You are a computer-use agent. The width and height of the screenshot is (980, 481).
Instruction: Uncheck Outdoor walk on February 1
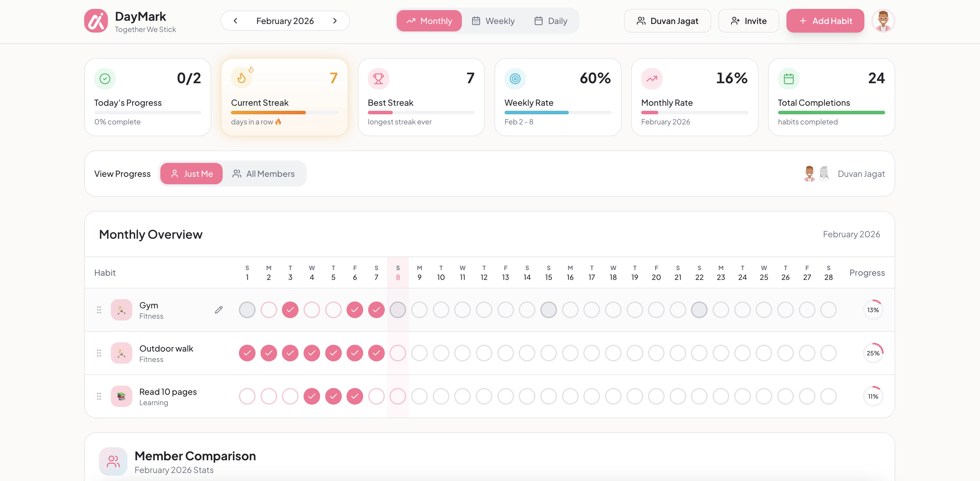click(247, 353)
